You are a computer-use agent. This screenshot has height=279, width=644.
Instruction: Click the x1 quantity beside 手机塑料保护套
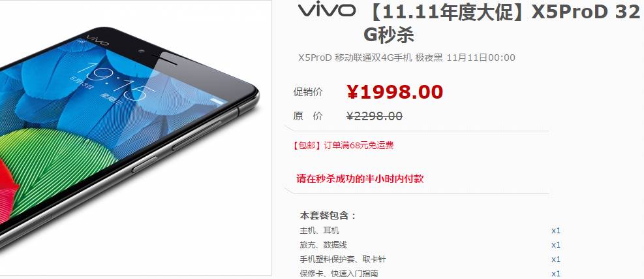(x=556, y=259)
